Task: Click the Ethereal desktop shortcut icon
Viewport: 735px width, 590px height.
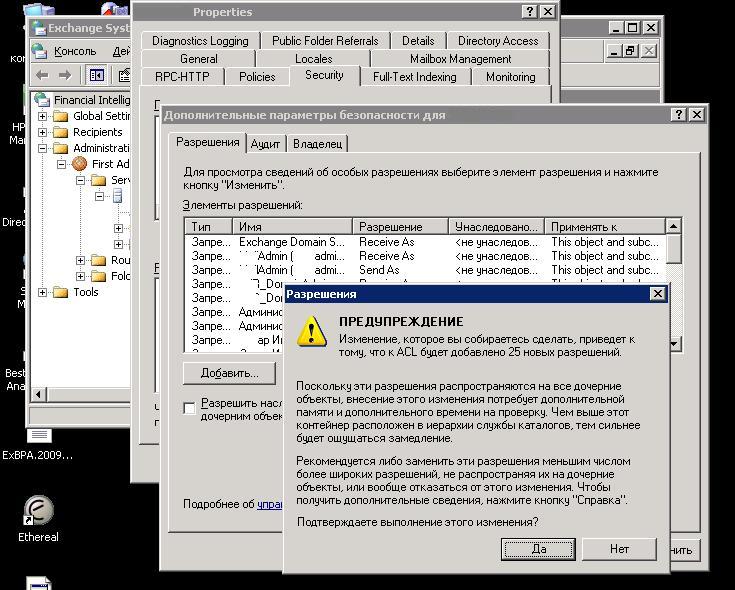Action: point(38,510)
